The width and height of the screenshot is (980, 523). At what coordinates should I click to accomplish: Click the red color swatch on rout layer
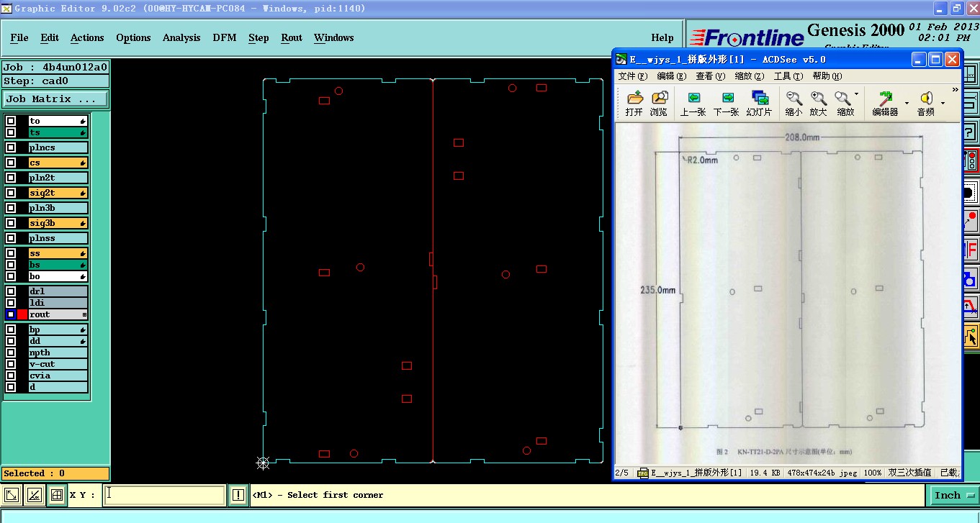pos(22,314)
